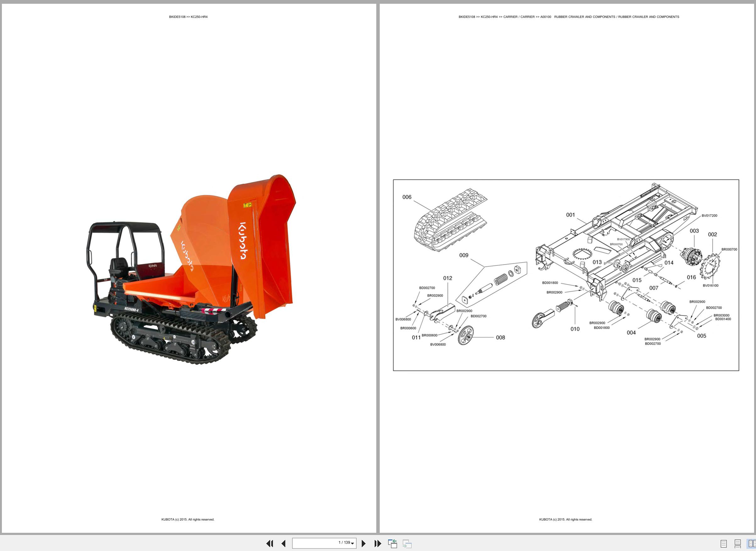
Task: Click part label 013 in diagram
Action: (x=597, y=262)
